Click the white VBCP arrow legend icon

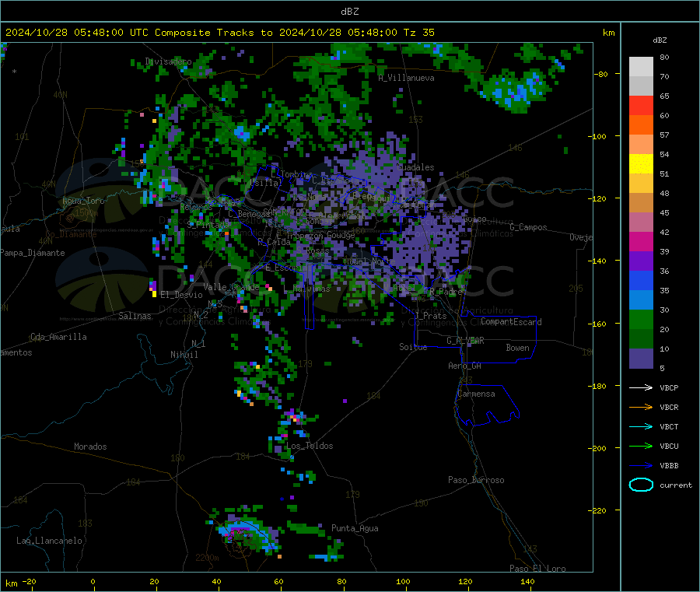pyautogui.click(x=641, y=387)
